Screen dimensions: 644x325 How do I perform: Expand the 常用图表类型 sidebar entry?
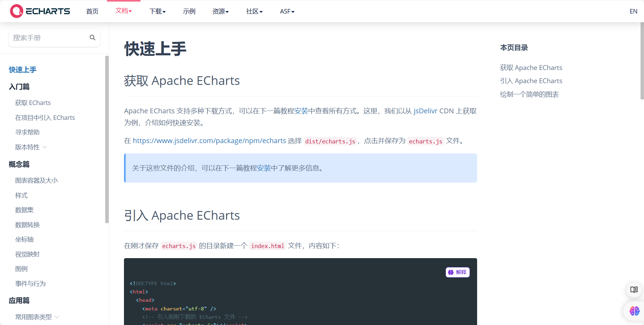[37, 316]
